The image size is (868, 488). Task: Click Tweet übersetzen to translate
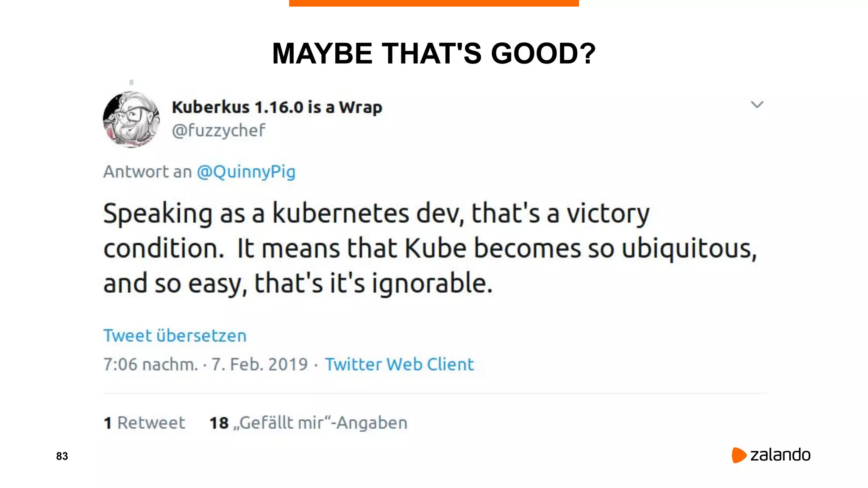pyautogui.click(x=175, y=335)
